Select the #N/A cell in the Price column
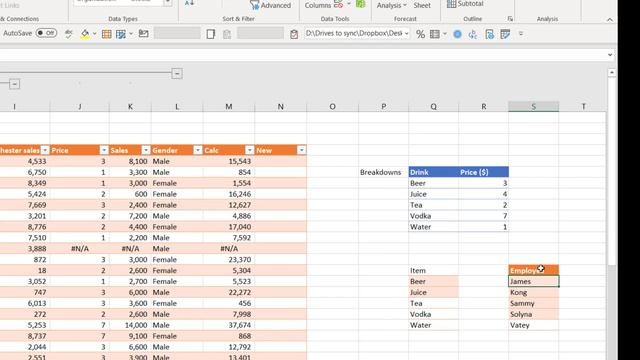 pos(80,249)
